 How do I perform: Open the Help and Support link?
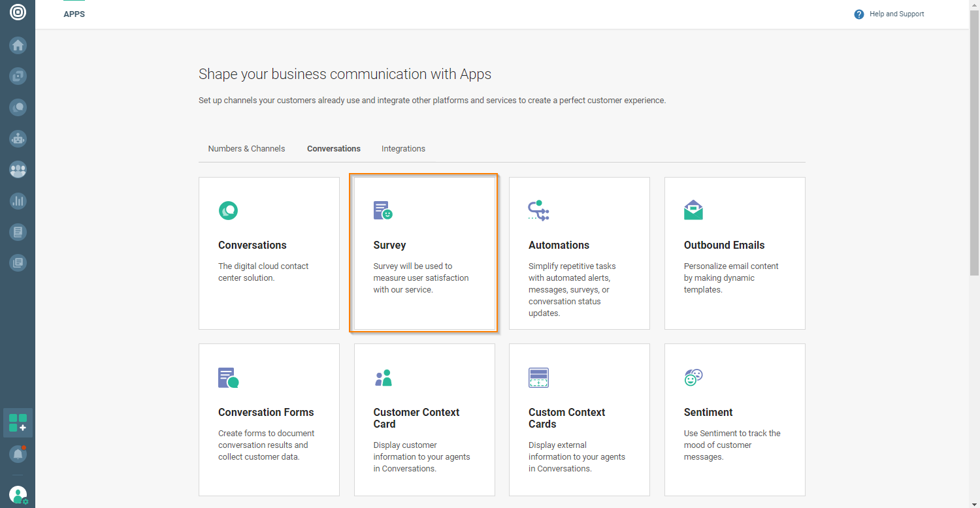[896, 14]
